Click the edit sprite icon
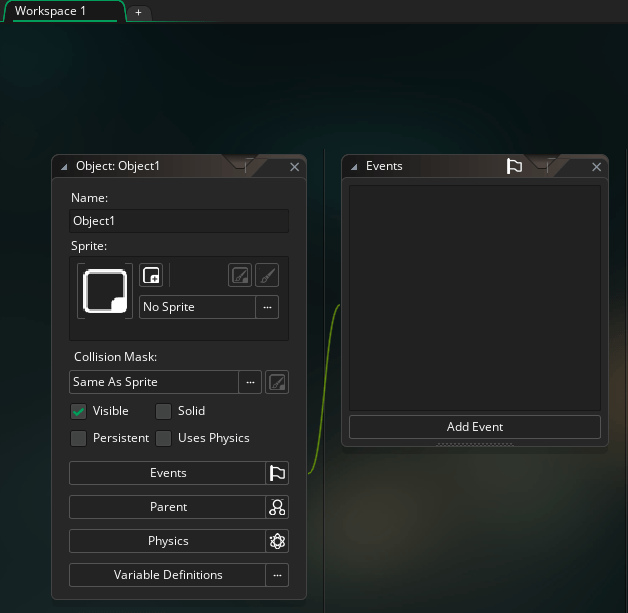 (x=240, y=275)
